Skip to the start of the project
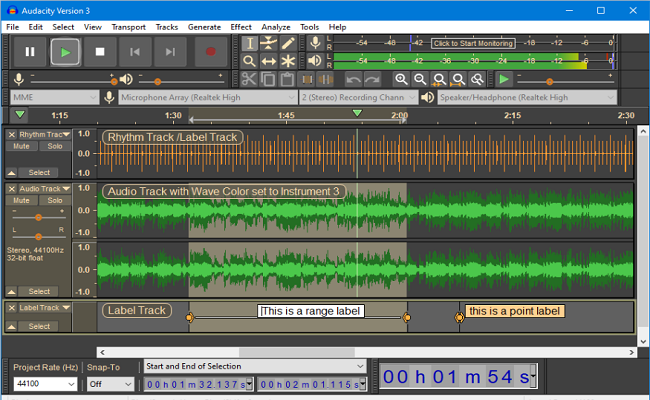 pyautogui.click(x=135, y=52)
